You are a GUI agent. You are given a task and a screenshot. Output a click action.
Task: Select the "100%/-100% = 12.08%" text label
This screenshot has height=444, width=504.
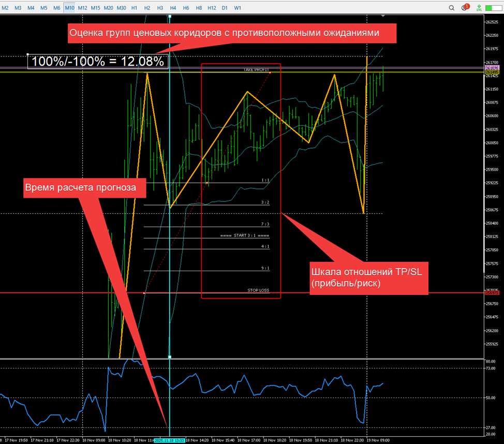[98, 61]
